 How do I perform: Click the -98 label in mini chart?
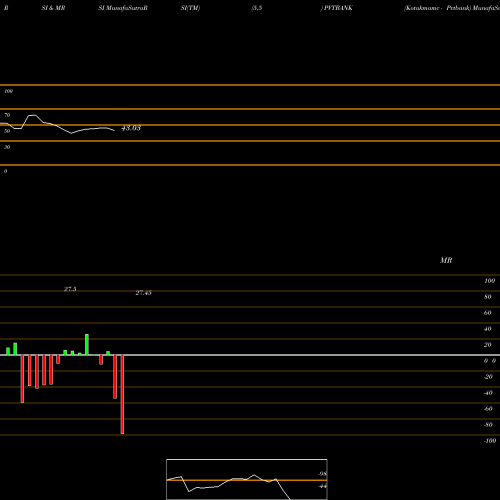322,474
